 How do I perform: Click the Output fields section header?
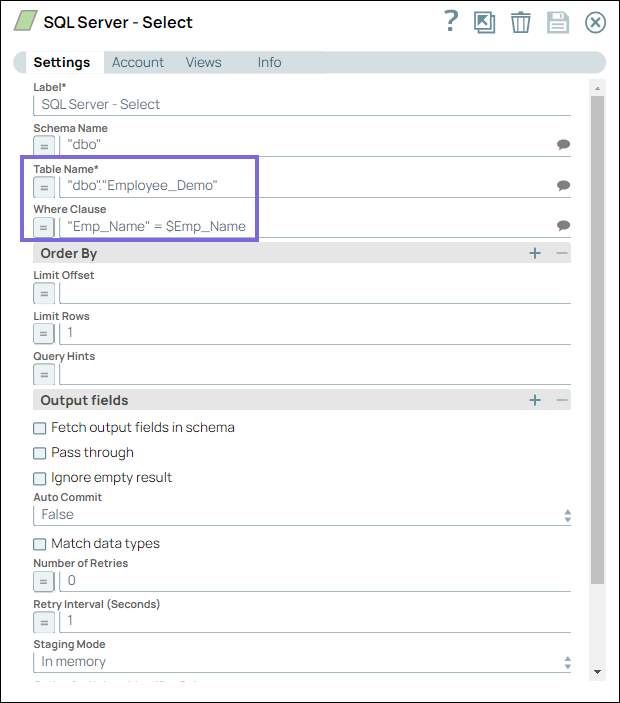coord(302,400)
